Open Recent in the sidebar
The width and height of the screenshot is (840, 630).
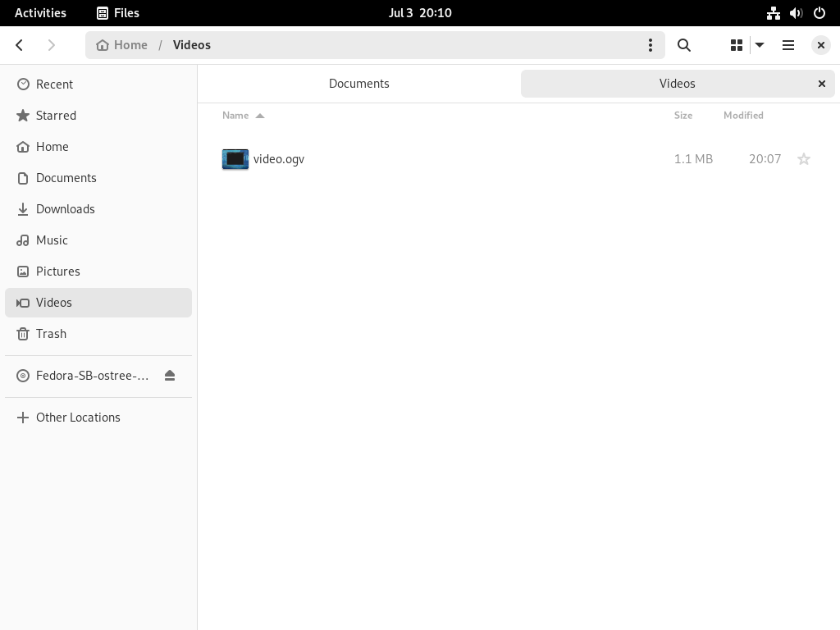[98, 84]
